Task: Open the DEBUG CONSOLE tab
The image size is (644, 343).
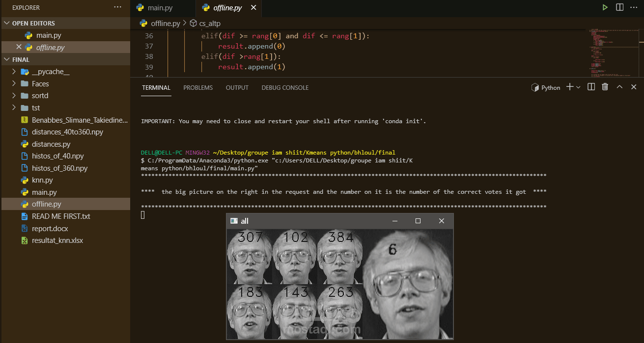Action: [x=285, y=87]
